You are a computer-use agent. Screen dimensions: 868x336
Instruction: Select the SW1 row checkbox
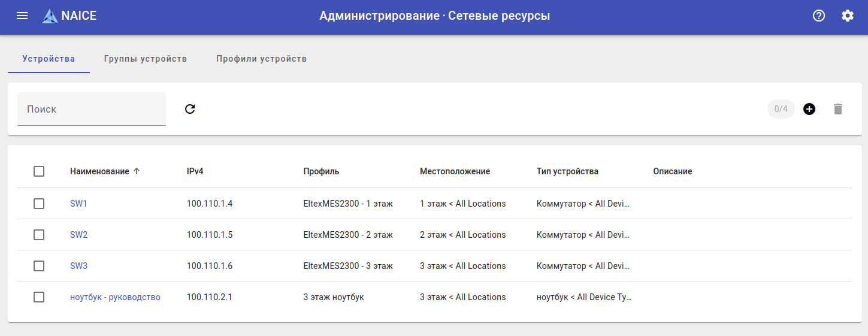39,204
